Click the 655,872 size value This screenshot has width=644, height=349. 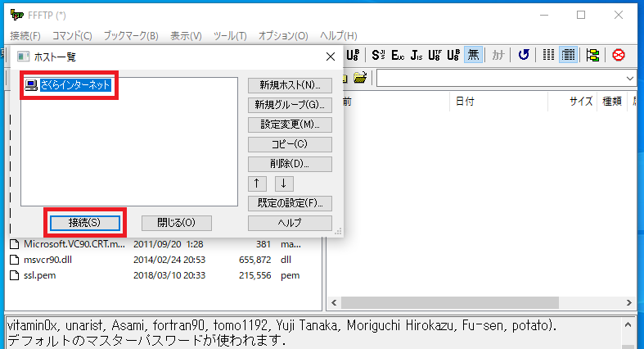pos(254,260)
